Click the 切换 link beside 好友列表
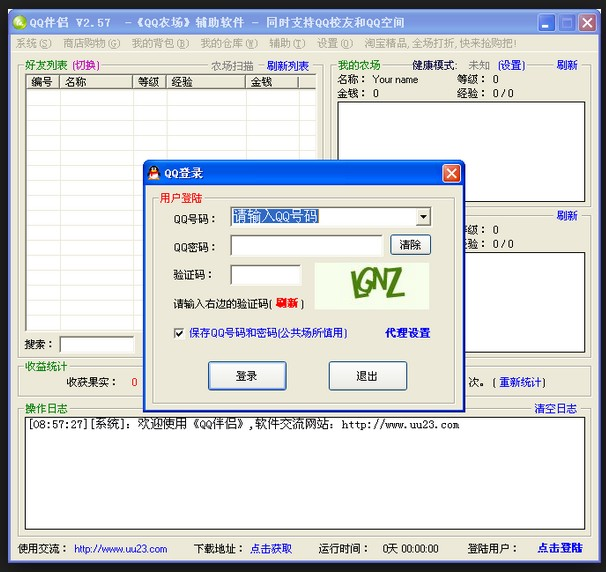This screenshot has width=606, height=572. coord(86,65)
